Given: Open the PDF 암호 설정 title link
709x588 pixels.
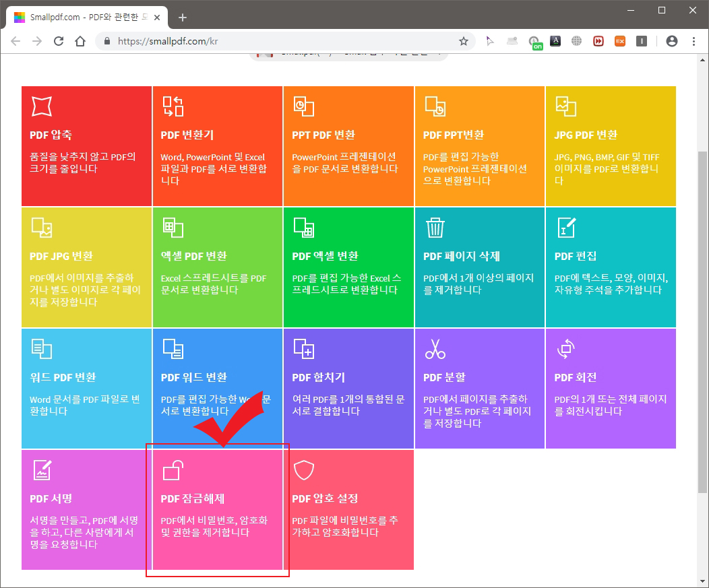Looking at the screenshot, I should click(325, 498).
